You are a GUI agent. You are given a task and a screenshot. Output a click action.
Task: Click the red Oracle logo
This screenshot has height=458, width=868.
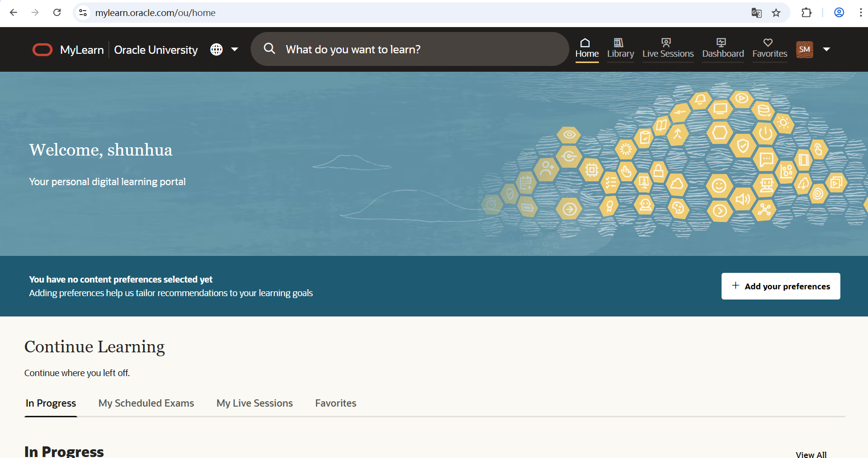[43, 49]
